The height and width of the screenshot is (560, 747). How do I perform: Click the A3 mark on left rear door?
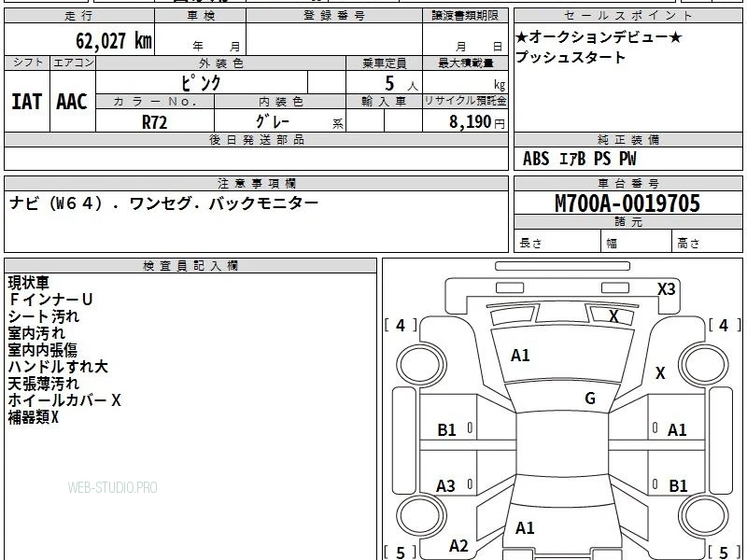coord(446,486)
